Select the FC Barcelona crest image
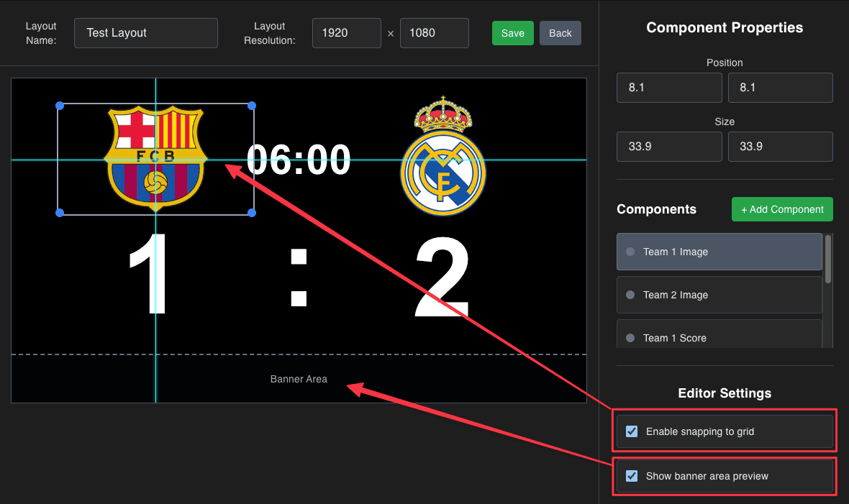 155,158
